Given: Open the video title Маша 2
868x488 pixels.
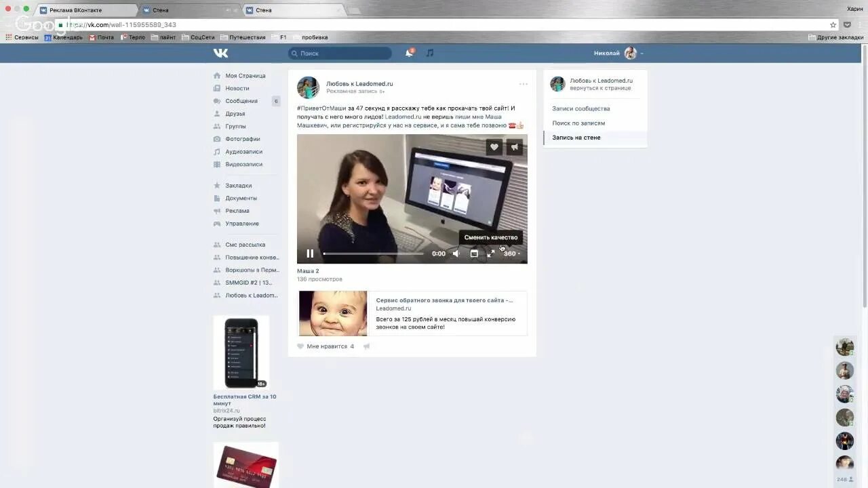Looking at the screenshot, I should (x=308, y=271).
